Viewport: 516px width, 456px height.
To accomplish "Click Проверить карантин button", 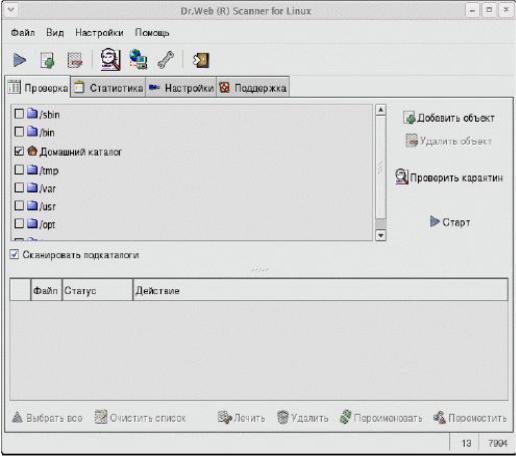I will coord(449,177).
